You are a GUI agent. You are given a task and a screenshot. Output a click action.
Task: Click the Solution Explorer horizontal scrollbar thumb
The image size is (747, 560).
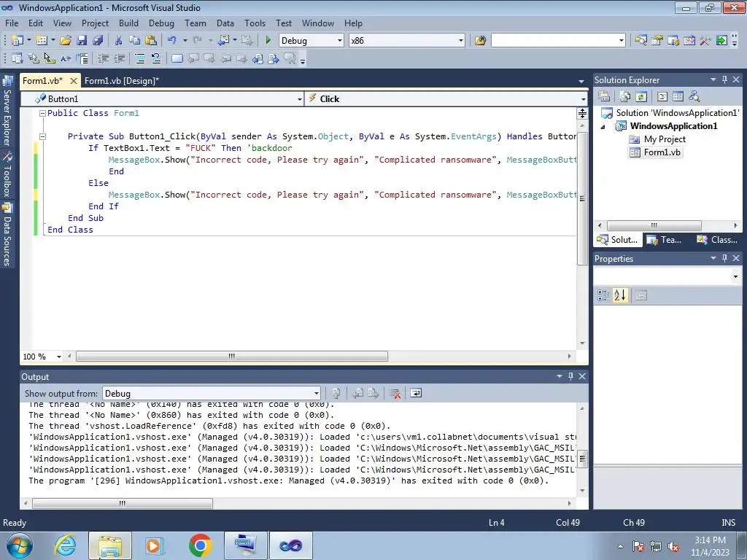654,225
